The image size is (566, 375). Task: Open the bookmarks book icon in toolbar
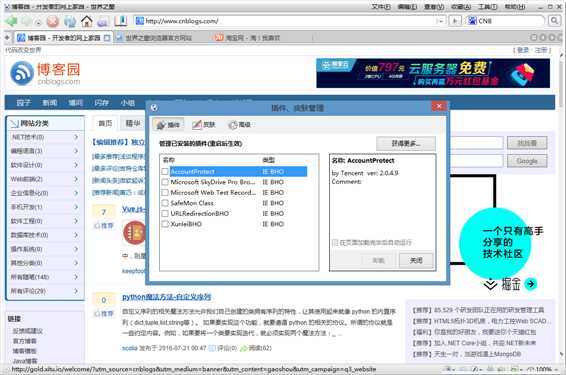click(x=120, y=21)
